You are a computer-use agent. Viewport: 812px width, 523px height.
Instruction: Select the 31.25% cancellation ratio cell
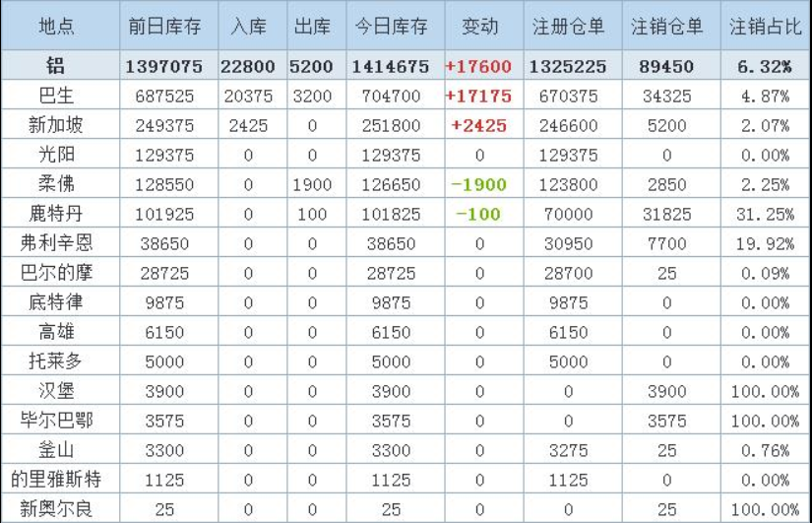pyautogui.click(x=765, y=215)
